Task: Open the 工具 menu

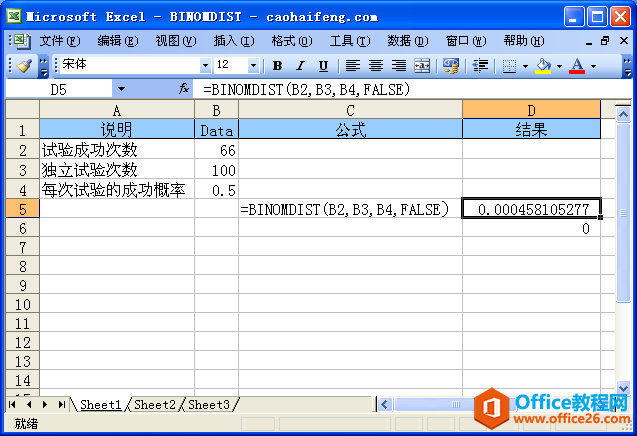Action: pyautogui.click(x=350, y=41)
